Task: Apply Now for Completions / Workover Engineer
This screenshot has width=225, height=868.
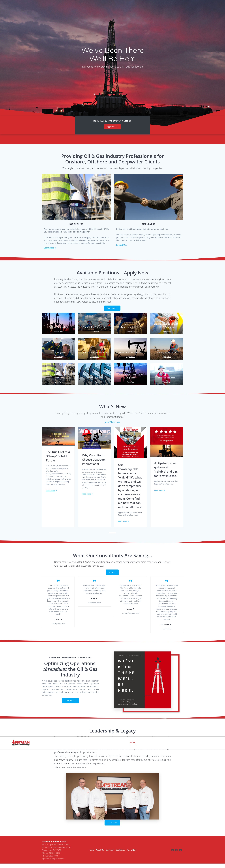Action: (x=131, y=382)
